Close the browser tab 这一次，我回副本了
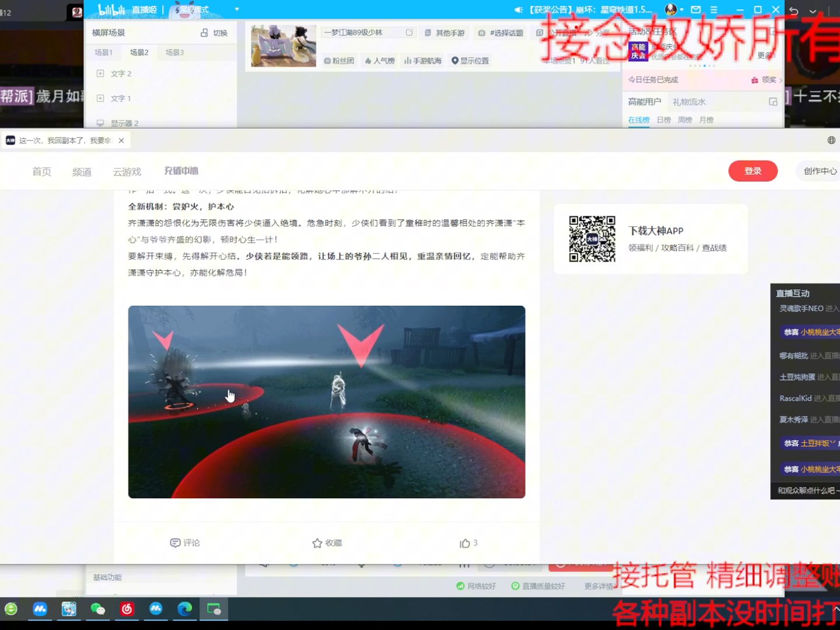 tap(121, 141)
